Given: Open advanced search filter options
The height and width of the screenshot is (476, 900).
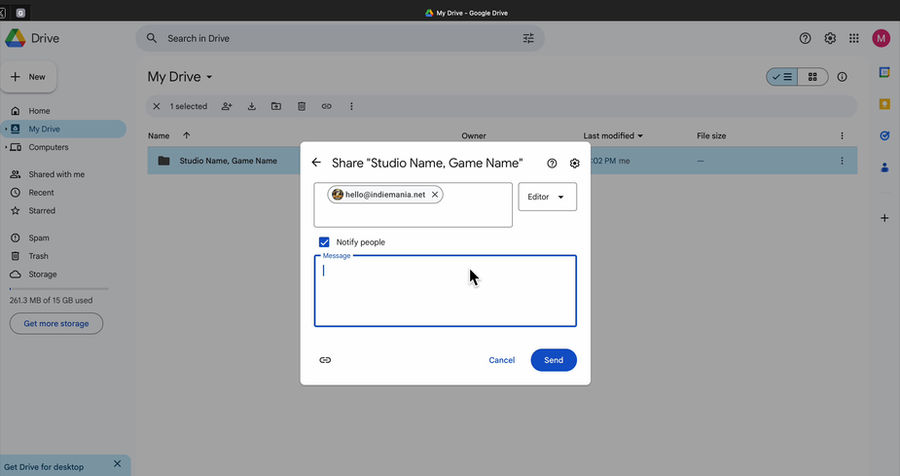Looking at the screenshot, I should (528, 38).
